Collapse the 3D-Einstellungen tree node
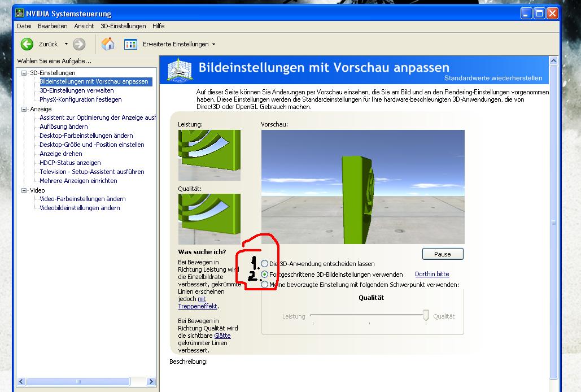This screenshot has width=581, height=392. click(24, 73)
